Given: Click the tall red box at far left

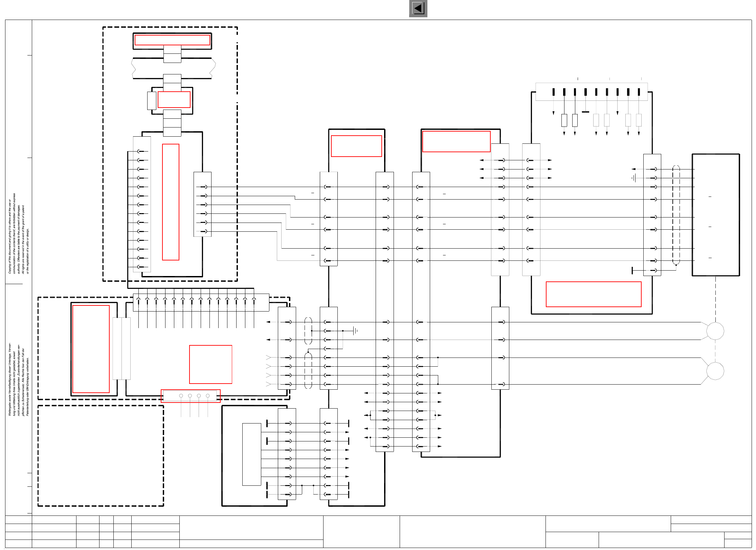Looking at the screenshot, I should [91, 349].
